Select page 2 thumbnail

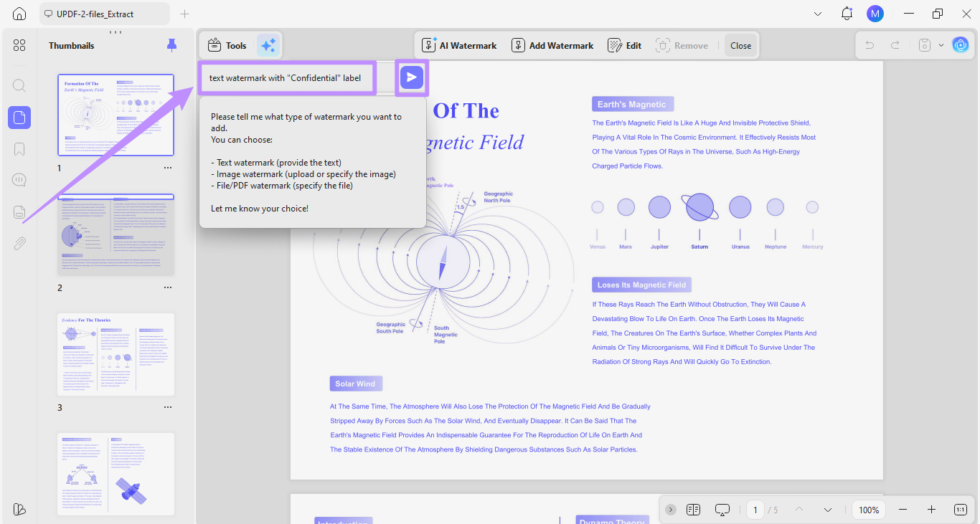(x=116, y=235)
